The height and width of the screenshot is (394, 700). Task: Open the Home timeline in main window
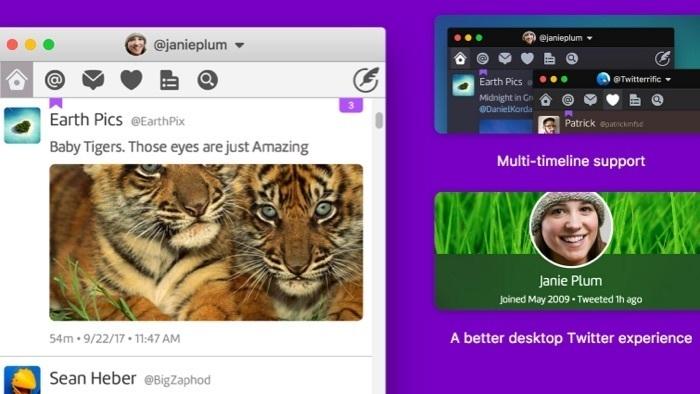point(17,80)
